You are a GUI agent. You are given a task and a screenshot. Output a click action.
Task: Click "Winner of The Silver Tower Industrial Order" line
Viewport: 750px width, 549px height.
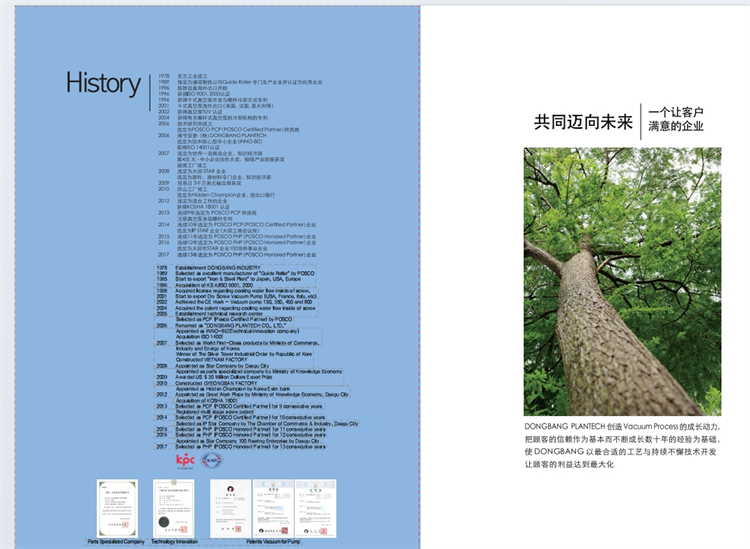[244, 354]
